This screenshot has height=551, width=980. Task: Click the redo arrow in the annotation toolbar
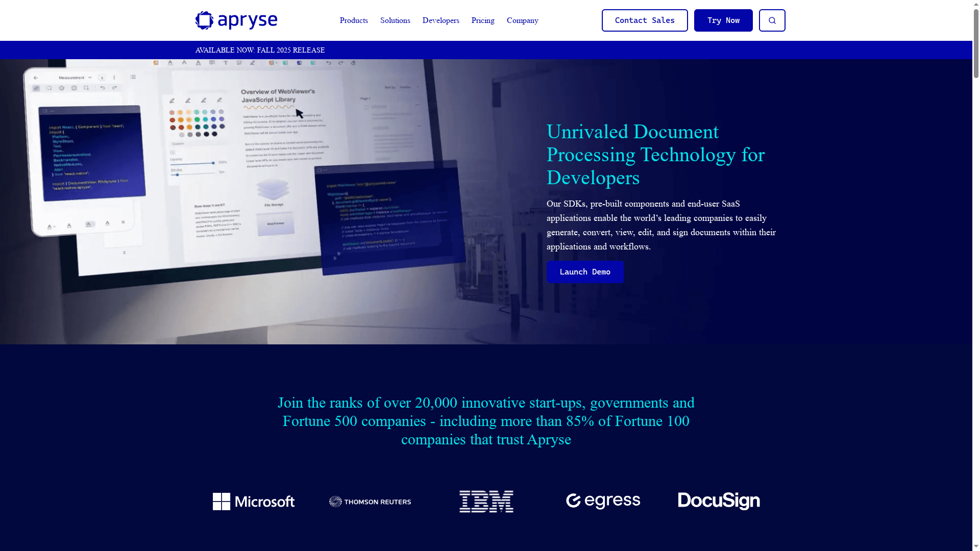coord(340,63)
